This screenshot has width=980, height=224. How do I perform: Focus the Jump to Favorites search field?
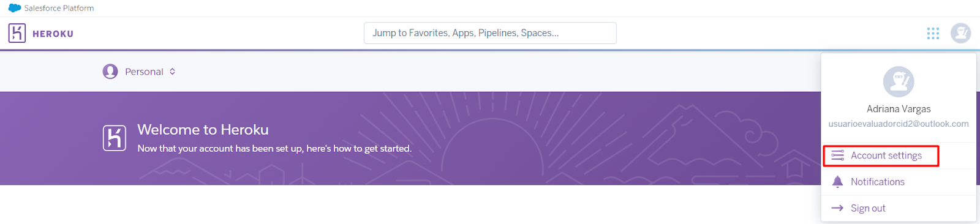(x=490, y=33)
